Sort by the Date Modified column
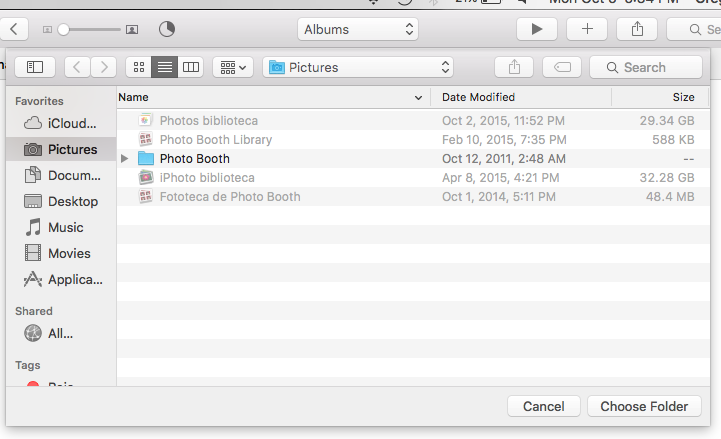 tap(521, 97)
